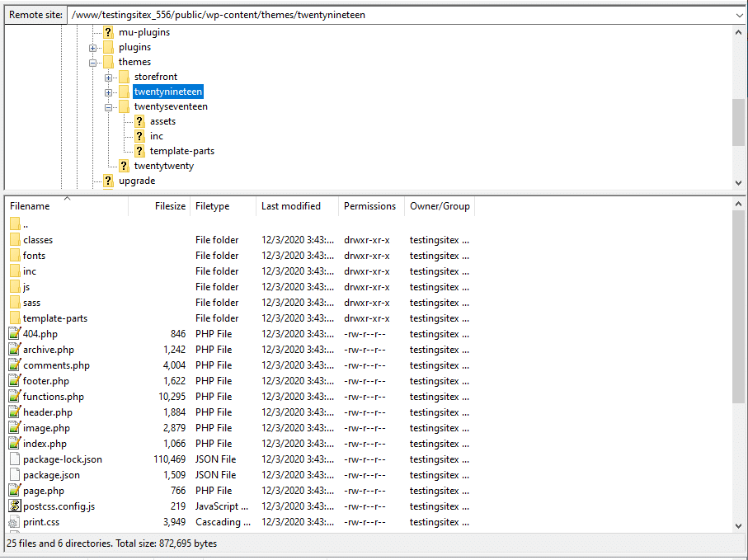Image resolution: width=748 pixels, height=560 pixels.
Task: Click the js folder icon
Action: click(x=15, y=287)
